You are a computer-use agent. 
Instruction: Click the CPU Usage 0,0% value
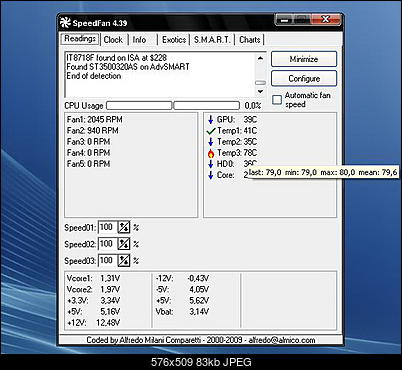pos(253,106)
